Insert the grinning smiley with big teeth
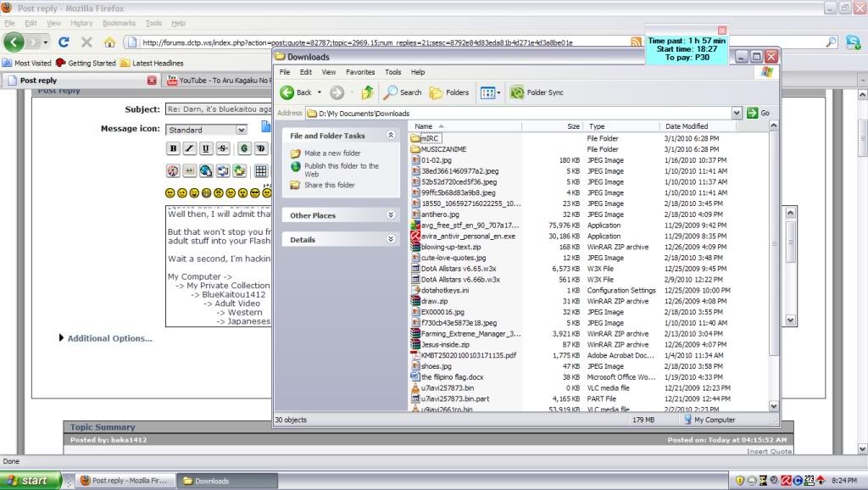 click(x=207, y=193)
